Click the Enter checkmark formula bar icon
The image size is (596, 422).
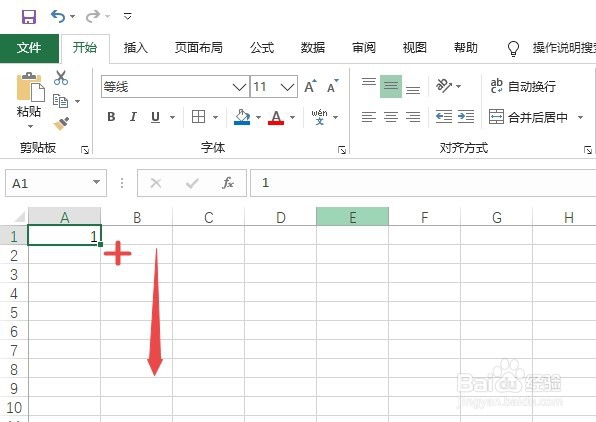coord(192,184)
